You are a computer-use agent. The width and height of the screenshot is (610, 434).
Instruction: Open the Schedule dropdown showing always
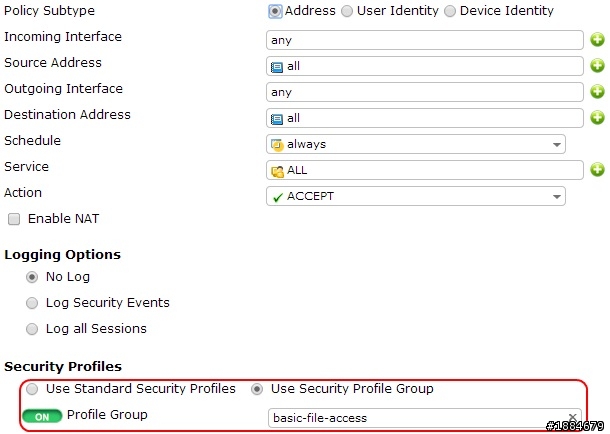(416, 144)
